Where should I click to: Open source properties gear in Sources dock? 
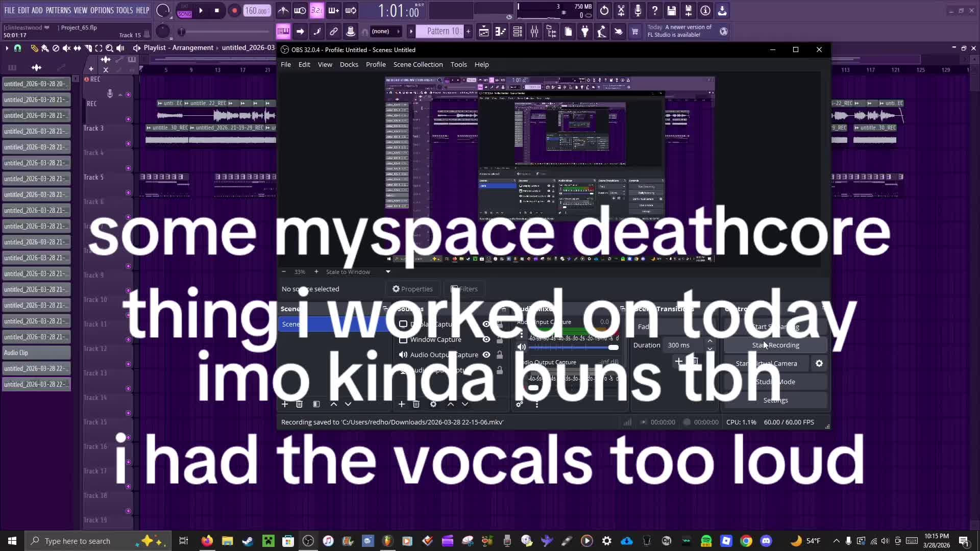433,404
